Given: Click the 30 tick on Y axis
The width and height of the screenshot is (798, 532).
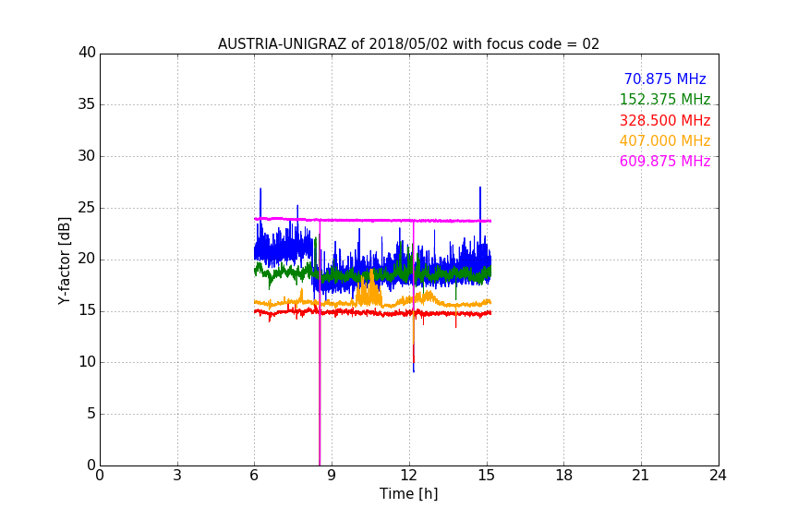Looking at the screenshot, I should coord(87,156).
